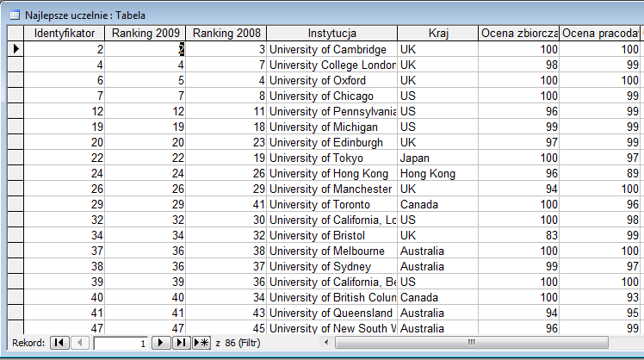Click the select-all corner box of the table
Image resolution: width=644 pixels, height=360 pixels.
tap(15, 34)
